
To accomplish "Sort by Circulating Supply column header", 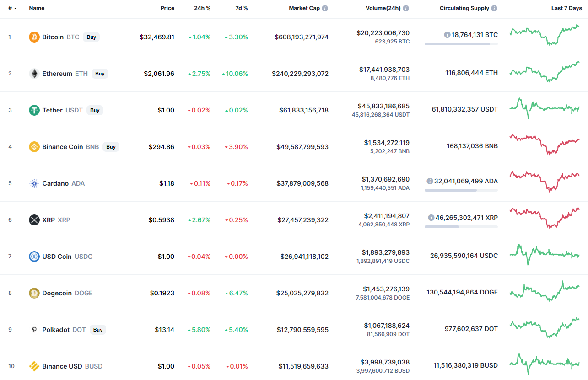I will pyautogui.click(x=464, y=8).
